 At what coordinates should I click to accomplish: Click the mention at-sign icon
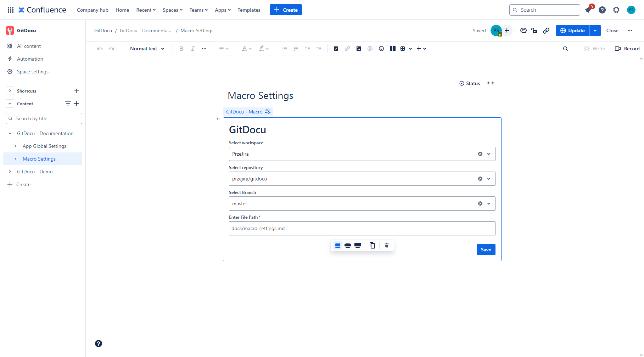(x=370, y=49)
